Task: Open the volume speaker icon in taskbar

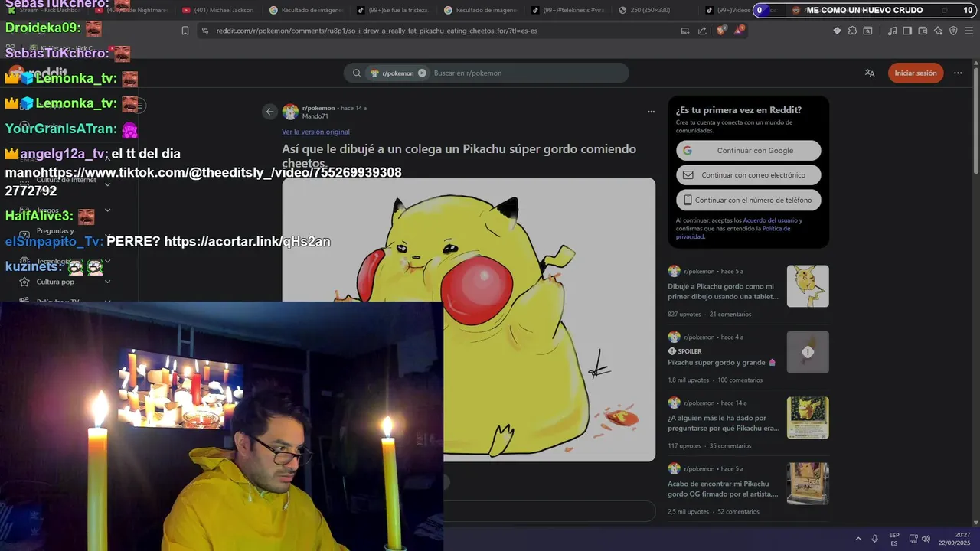Action: click(x=926, y=539)
